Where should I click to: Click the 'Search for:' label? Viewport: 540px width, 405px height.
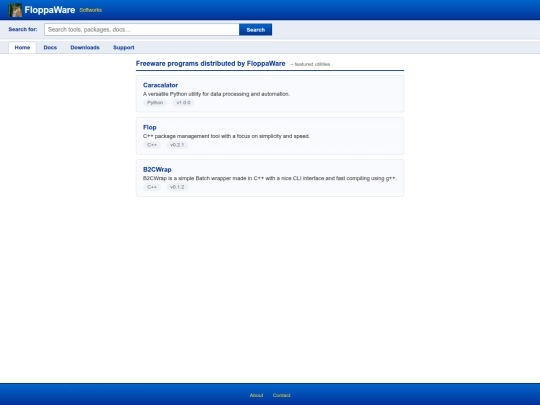[x=23, y=29]
